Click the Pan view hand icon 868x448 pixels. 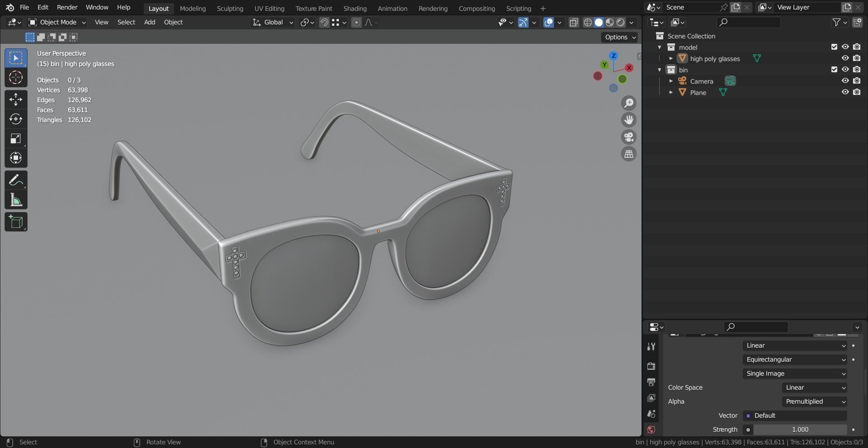click(x=629, y=120)
